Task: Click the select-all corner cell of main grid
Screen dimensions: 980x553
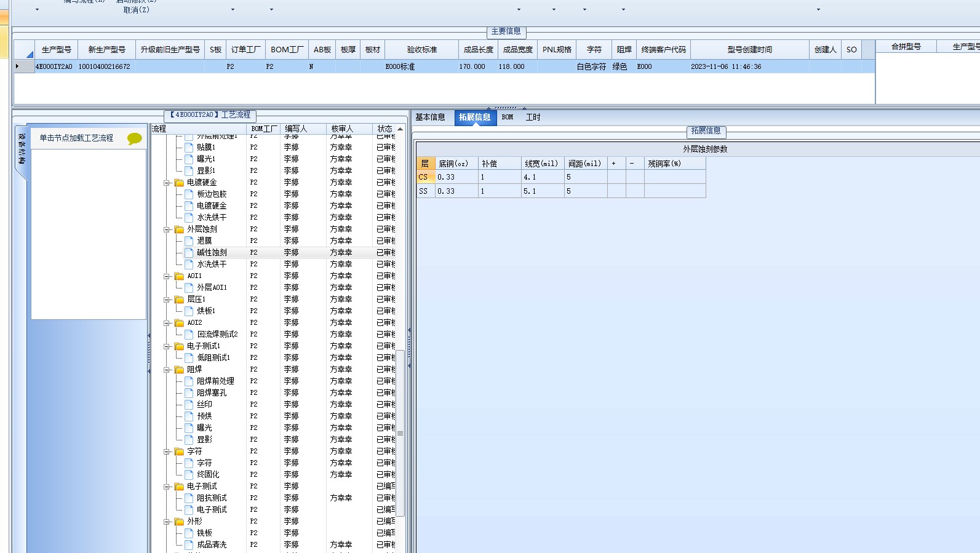Action: point(25,50)
